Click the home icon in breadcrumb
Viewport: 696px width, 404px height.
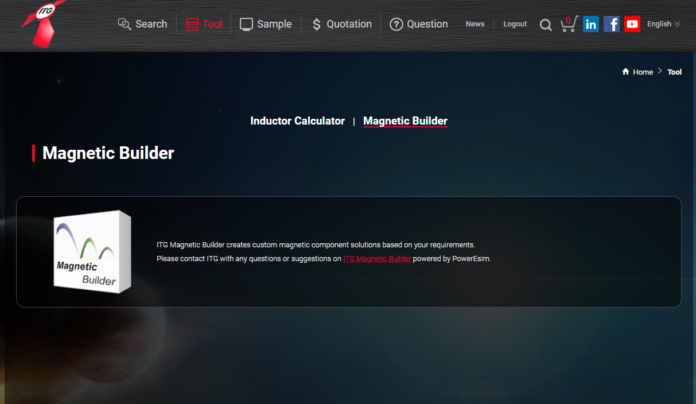[x=625, y=71]
